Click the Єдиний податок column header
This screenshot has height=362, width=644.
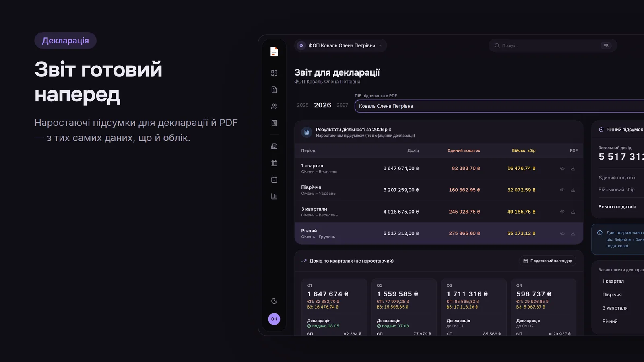(x=464, y=150)
